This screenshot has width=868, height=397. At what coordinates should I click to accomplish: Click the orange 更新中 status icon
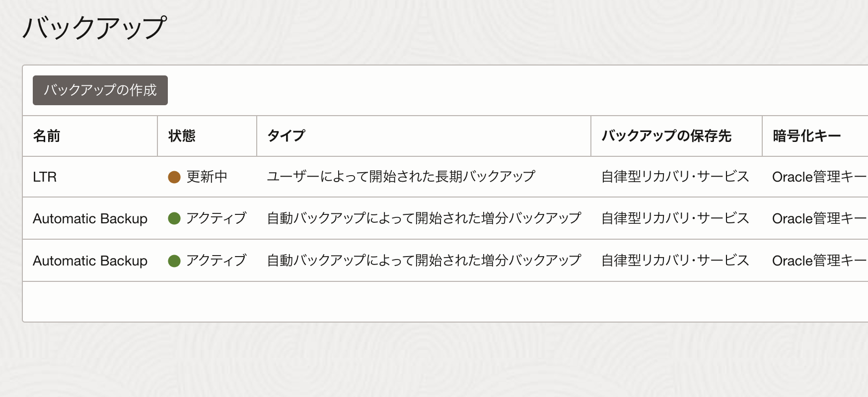pyautogui.click(x=174, y=177)
